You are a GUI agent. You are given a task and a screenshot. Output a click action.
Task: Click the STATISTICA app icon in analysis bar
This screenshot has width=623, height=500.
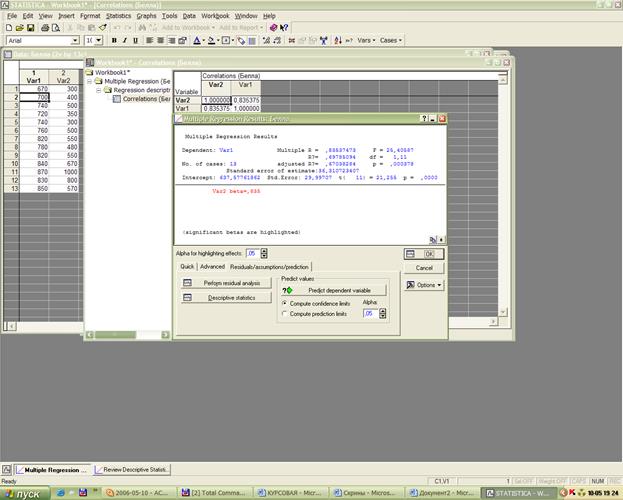(6, 469)
